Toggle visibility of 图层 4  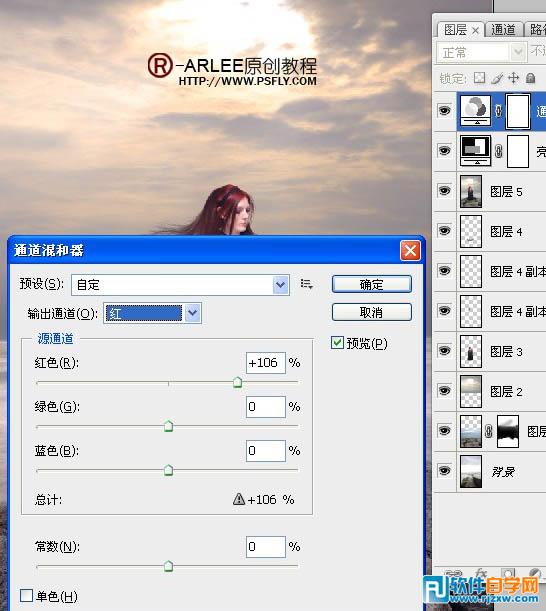[x=444, y=231]
